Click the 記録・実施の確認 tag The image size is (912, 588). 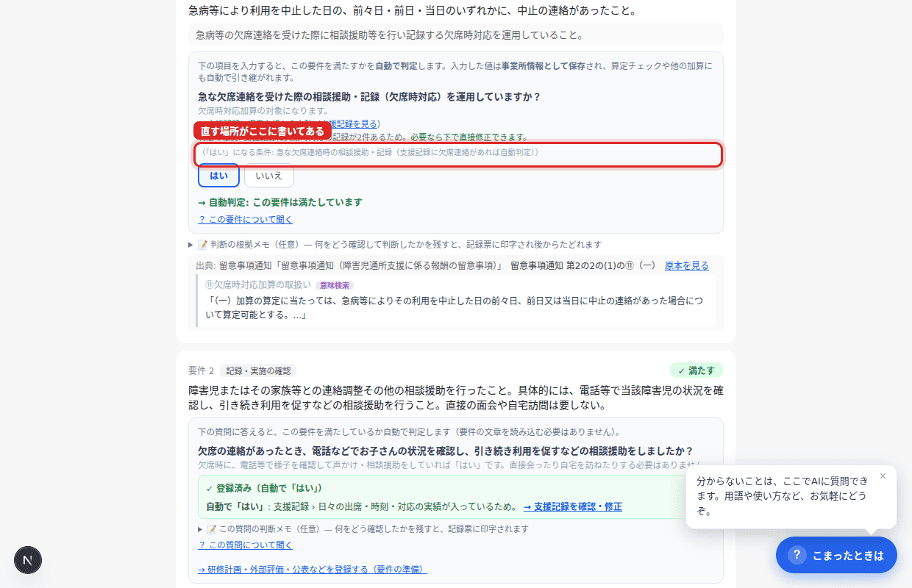(258, 370)
